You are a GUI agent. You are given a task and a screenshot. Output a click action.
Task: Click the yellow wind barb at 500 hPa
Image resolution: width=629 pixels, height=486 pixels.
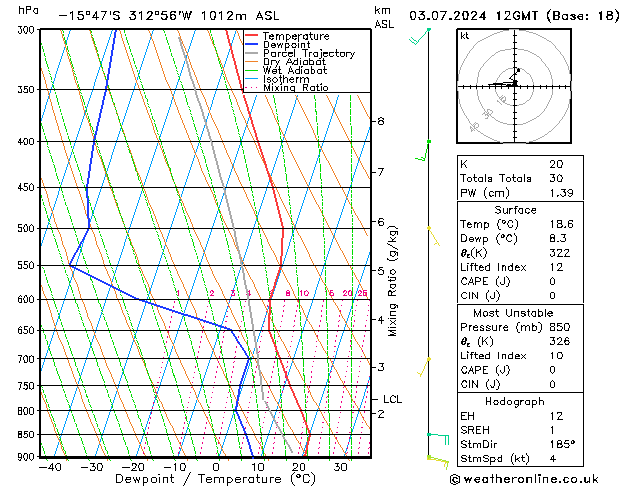(434, 237)
